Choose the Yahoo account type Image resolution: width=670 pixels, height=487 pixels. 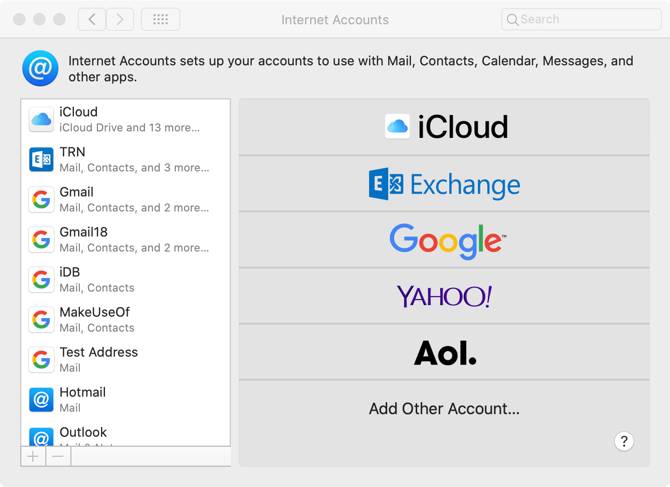[444, 296]
